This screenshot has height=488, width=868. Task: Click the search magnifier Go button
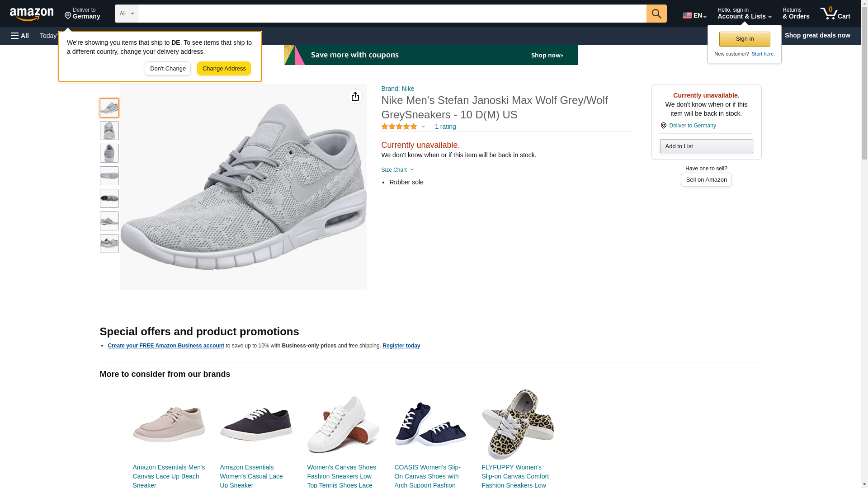tap(656, 14)
